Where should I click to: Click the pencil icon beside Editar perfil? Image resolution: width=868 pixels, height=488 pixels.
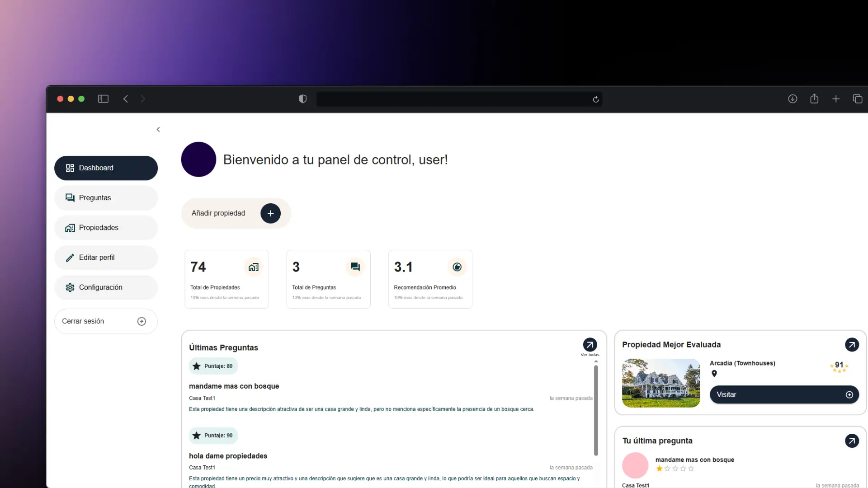70,258
